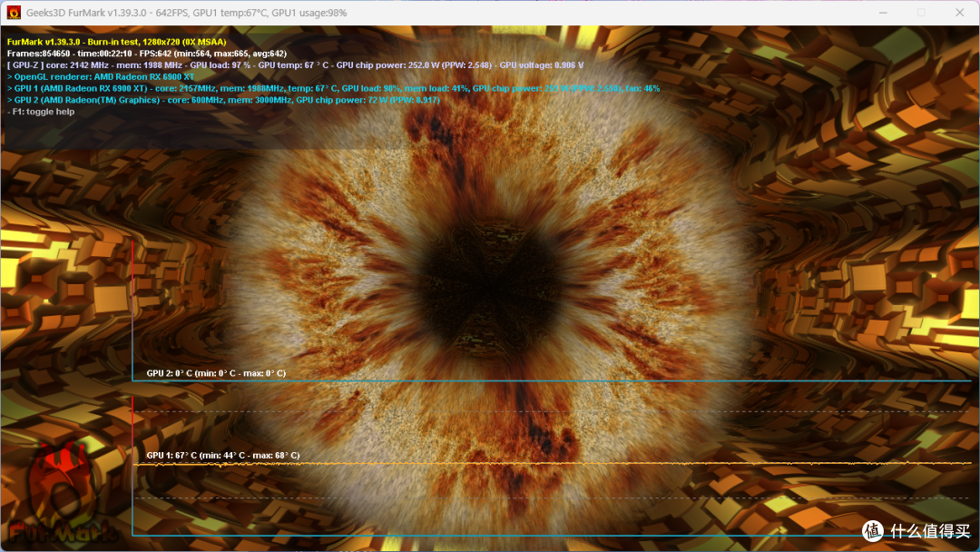Image resolution: width=980 pixels, height=552 pixels.
Task: Minimize the FurMark window
Action: coord(883,13)
